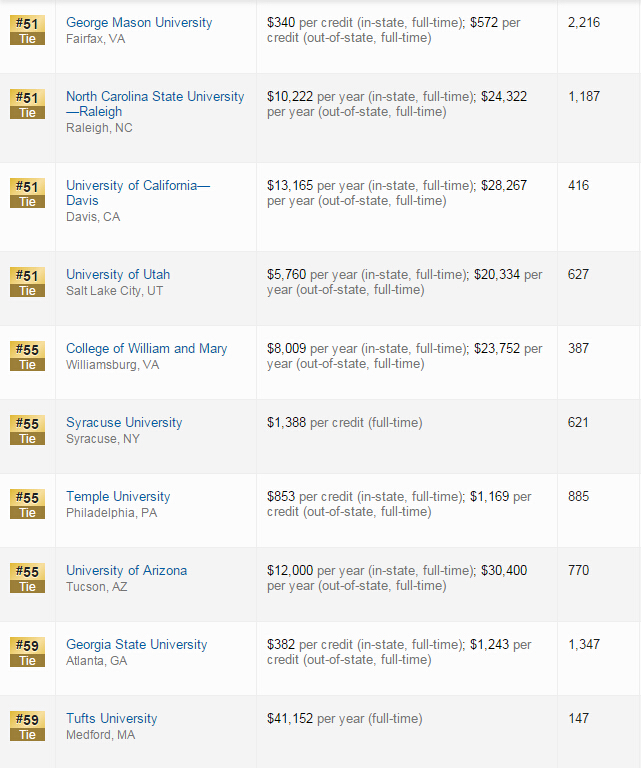This screenshot has width=641, height=768.
Task: Click the #51 Tie badge for NC State
Action: 27,104
